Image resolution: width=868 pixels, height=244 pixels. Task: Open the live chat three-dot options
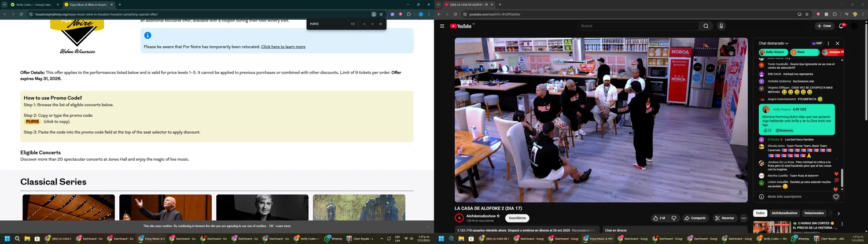828,43
